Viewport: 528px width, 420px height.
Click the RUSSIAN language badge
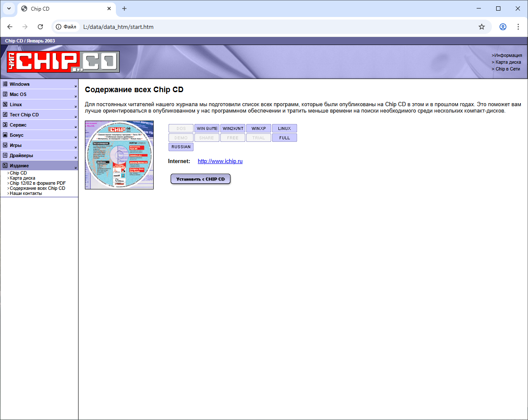pos(181,147)
